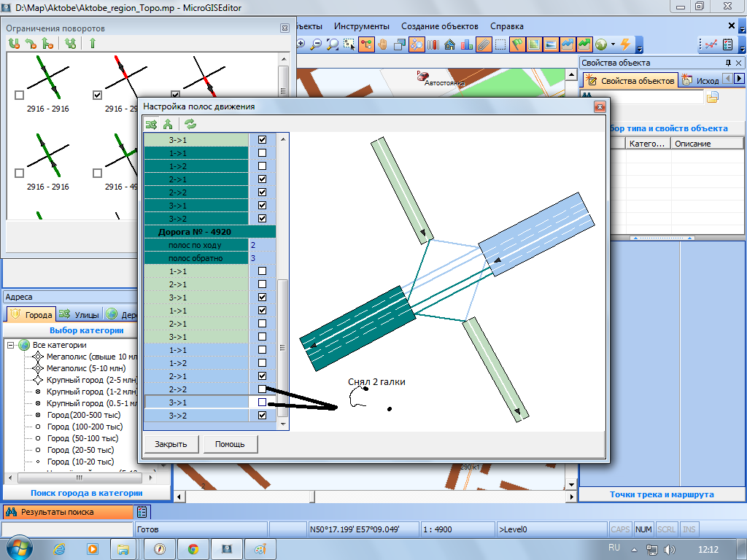Tick the first 2916 - 2916 turn checkbox

click(19, 95)
